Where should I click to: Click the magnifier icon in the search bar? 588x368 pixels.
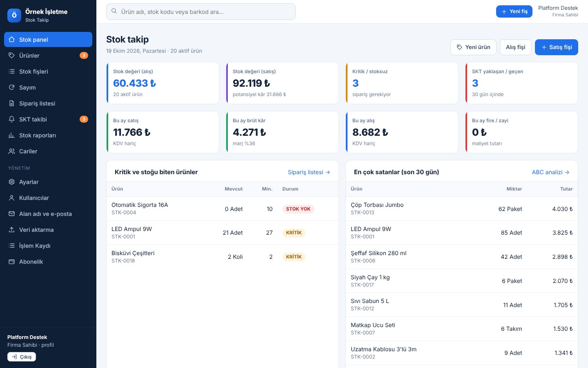[x=114, y=11]
